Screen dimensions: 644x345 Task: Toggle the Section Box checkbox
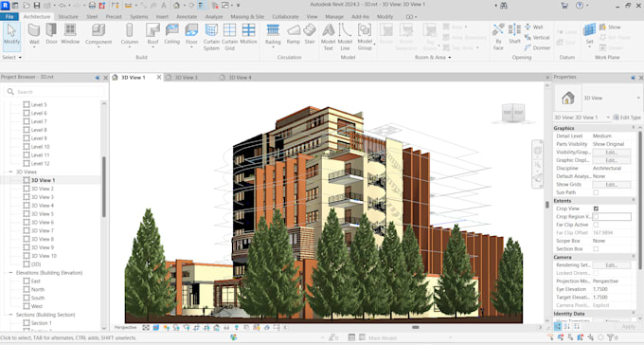click(596, 248)
